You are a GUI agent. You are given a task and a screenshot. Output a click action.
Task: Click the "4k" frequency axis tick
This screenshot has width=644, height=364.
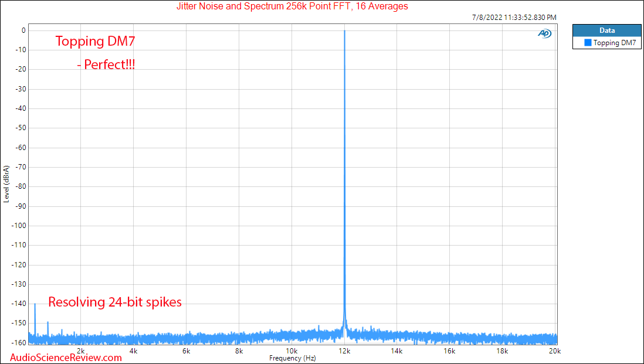[x=134, y=351]
